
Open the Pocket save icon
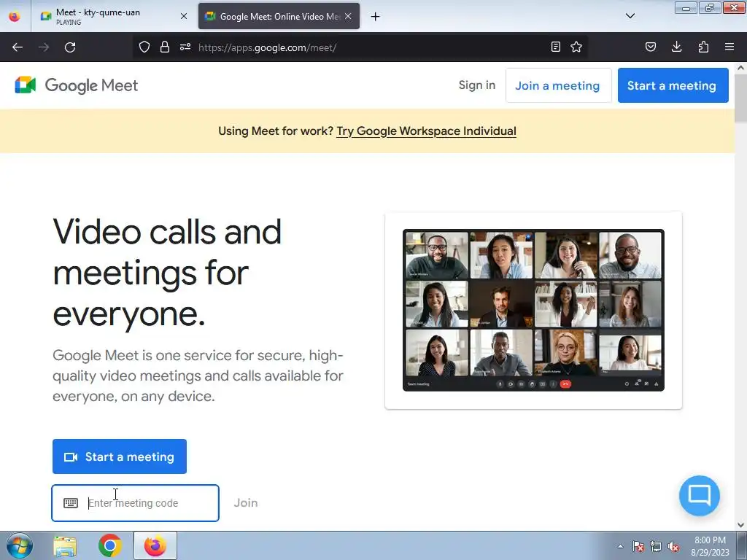pyautogui.click(x=651, y=47)
